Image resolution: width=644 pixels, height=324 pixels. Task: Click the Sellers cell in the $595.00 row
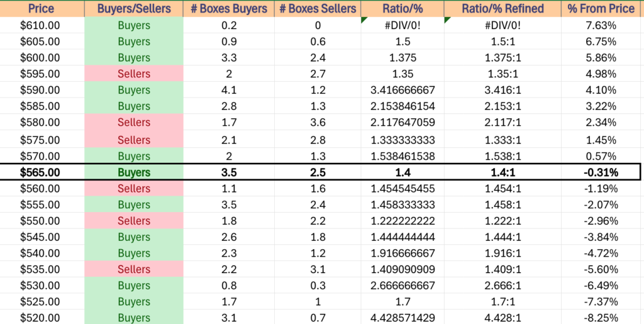134,74
